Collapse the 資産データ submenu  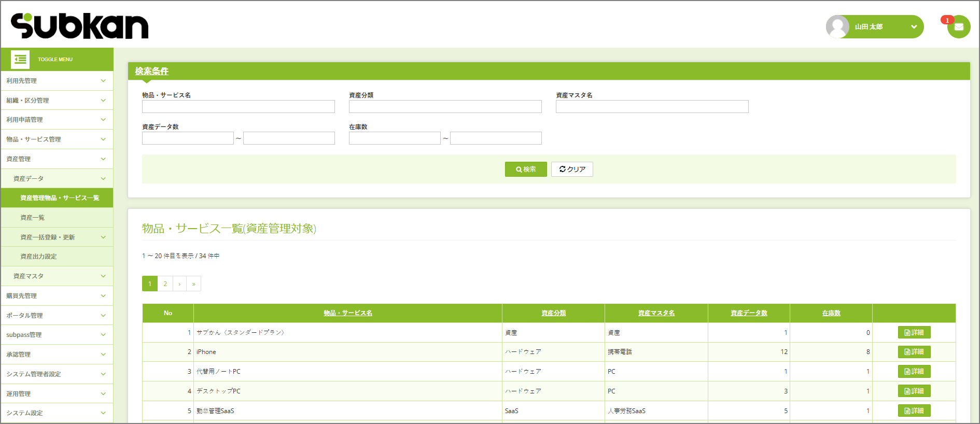[57, 179]
